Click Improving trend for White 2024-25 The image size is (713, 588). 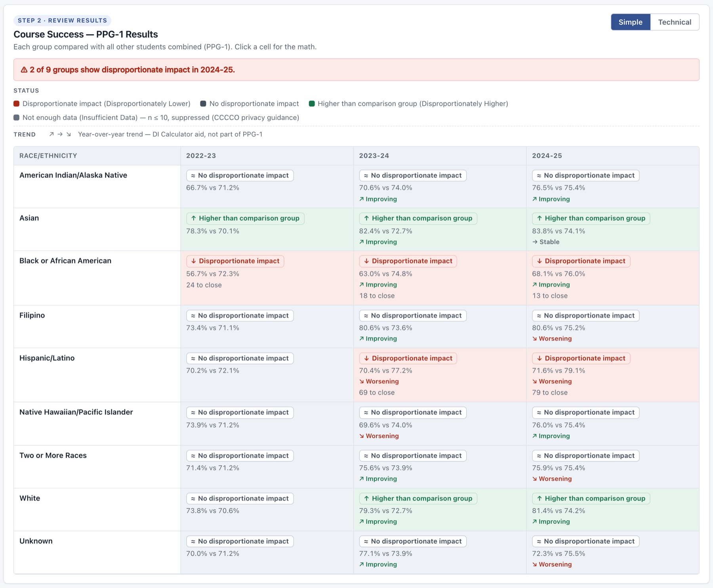point(551,521)
